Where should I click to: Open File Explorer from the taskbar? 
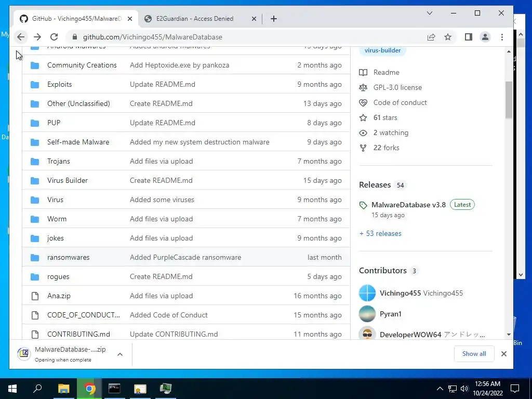click(x=63, y=389)
